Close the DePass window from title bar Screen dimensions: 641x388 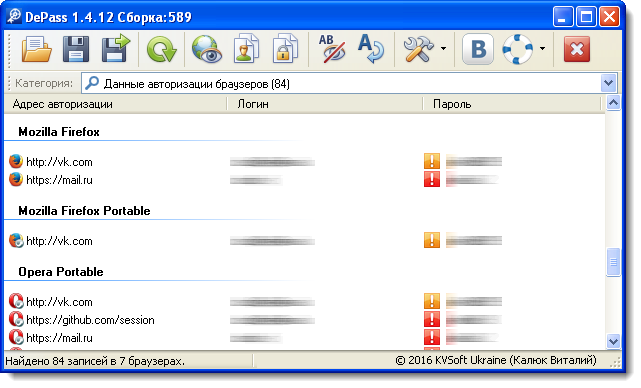point(609,17)
